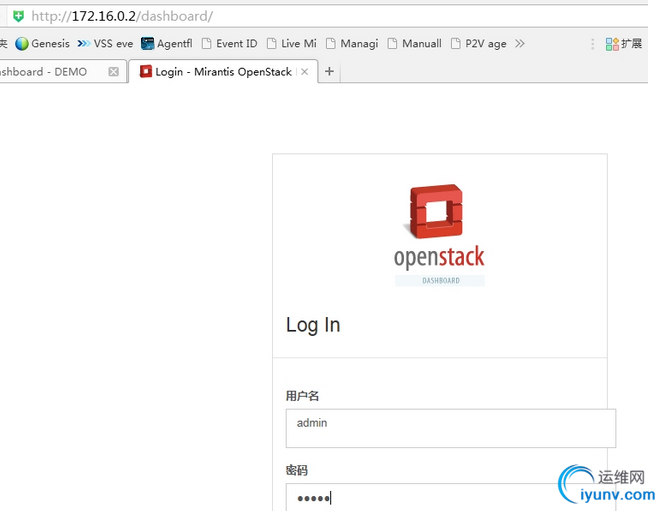The width and height of the screenshot is (661, 511).
Task: Click the 密码 field label
Action: [297, 470]
